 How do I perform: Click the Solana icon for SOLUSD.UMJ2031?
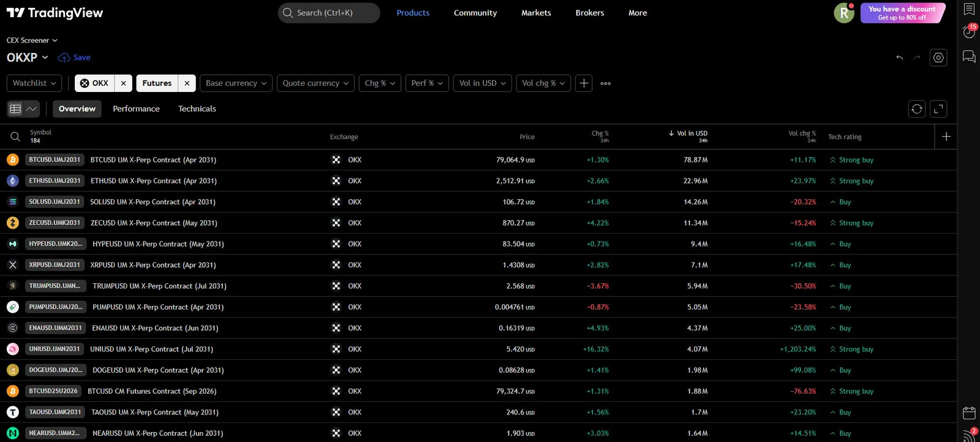pyautogui.click(x=13, y=202)
